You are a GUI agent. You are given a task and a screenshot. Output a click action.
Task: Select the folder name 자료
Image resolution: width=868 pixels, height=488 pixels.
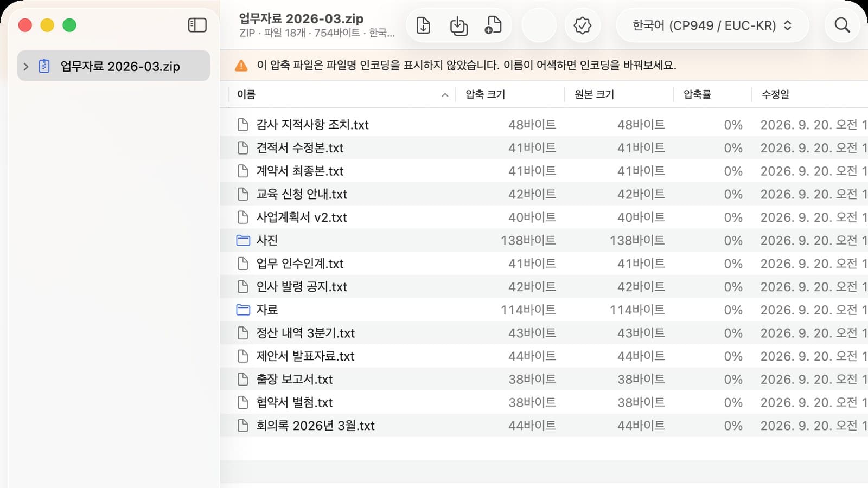pos(267,310)
